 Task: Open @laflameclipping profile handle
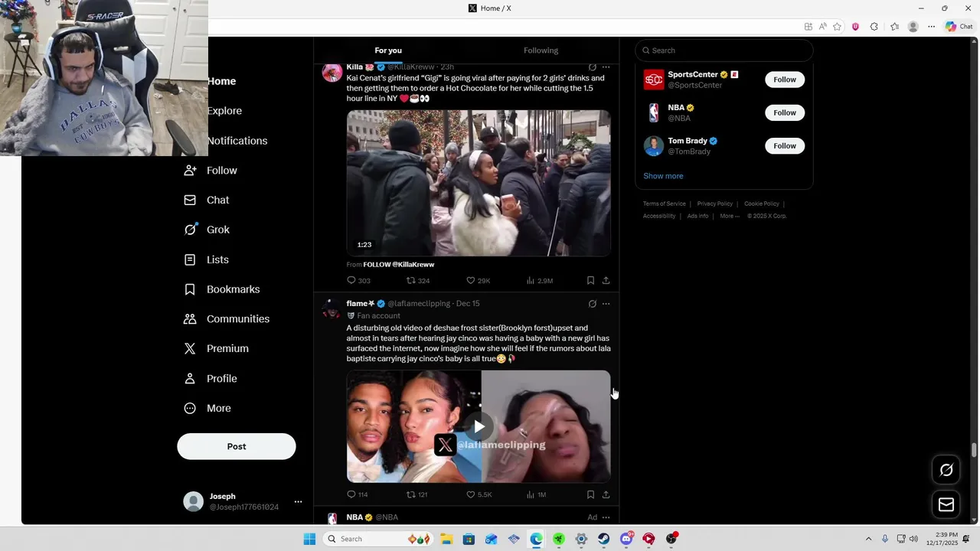419,304
